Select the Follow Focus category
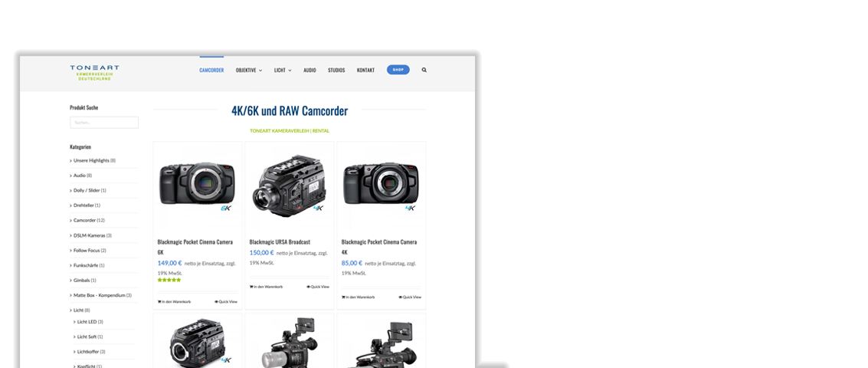The width and height of the screenshot is (868, 368). pos(89,251)
